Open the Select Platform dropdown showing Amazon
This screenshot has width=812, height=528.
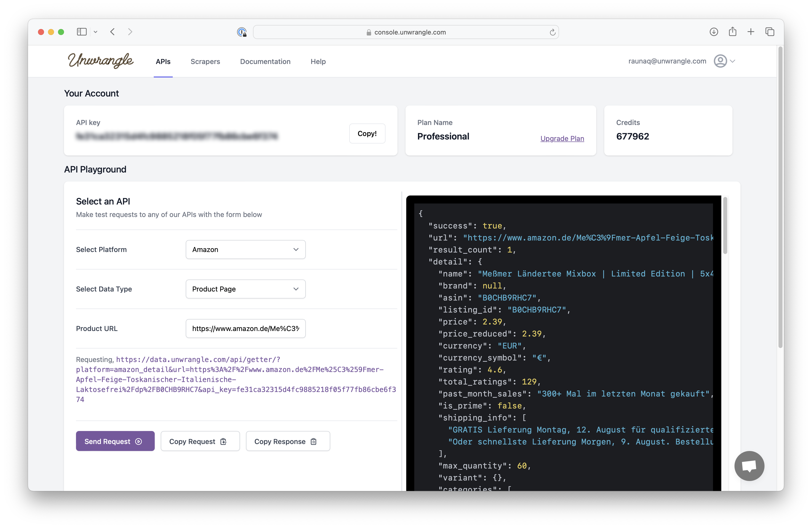pos(246,249)
